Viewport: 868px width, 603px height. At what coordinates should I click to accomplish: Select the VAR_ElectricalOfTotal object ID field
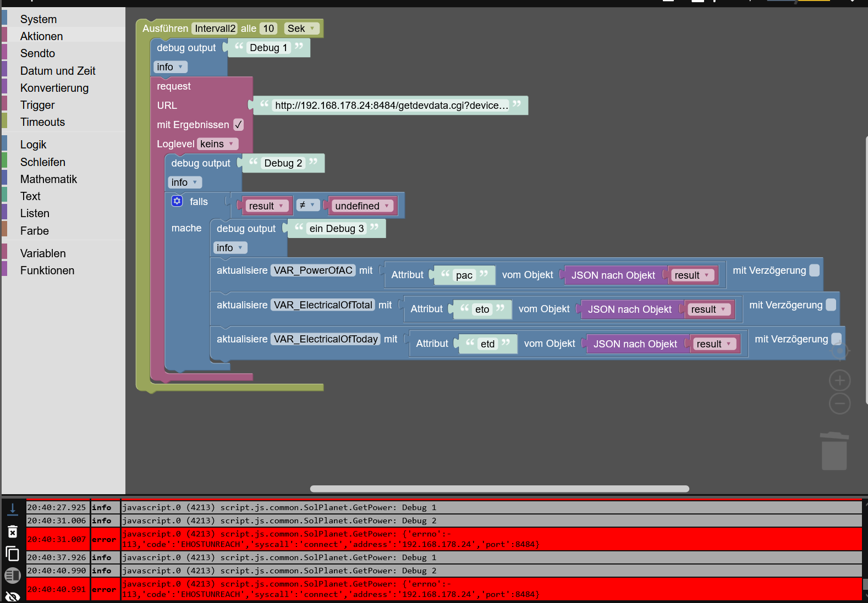[x=323, y=305]
